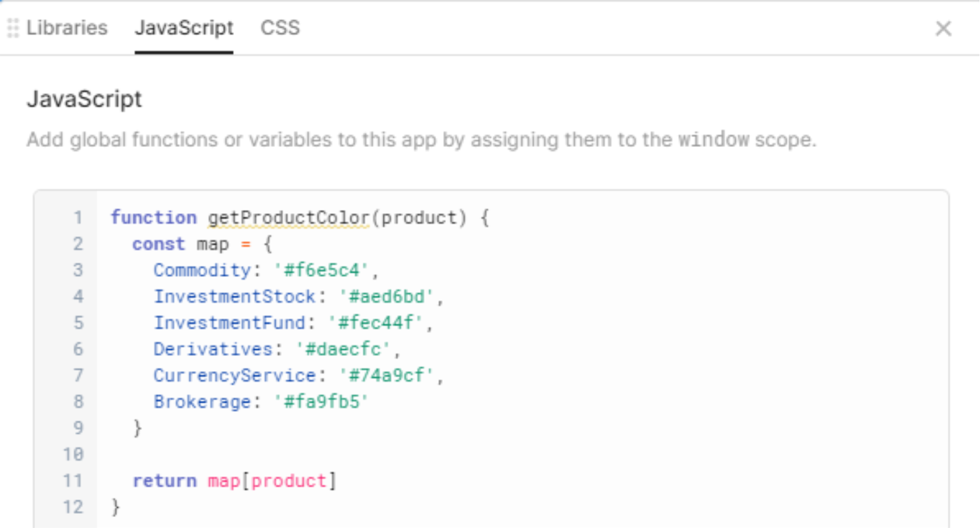Click the '#f6e5c4' color string
The image size is (980, 528).
(322, 271)
